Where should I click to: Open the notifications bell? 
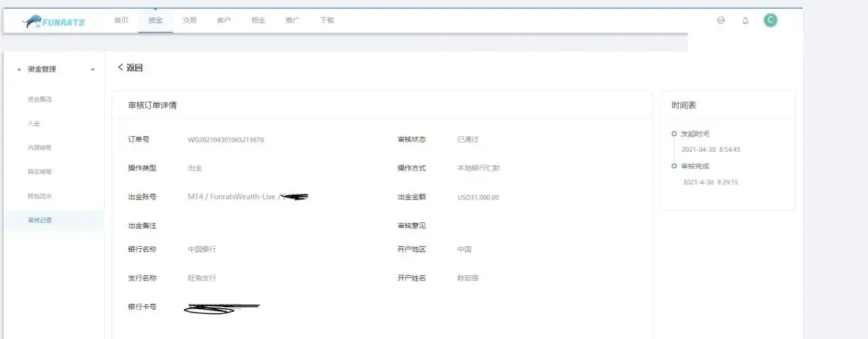[745, 20]
